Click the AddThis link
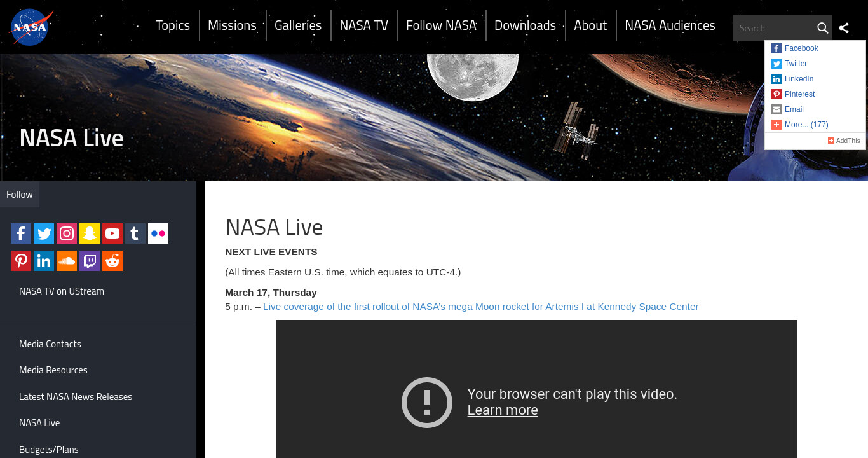The image size is (868, 458). [844, 141]
